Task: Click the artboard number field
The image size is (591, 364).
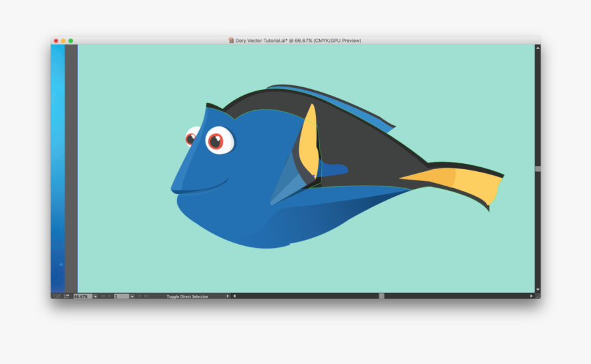Action: tap(121, 296)
